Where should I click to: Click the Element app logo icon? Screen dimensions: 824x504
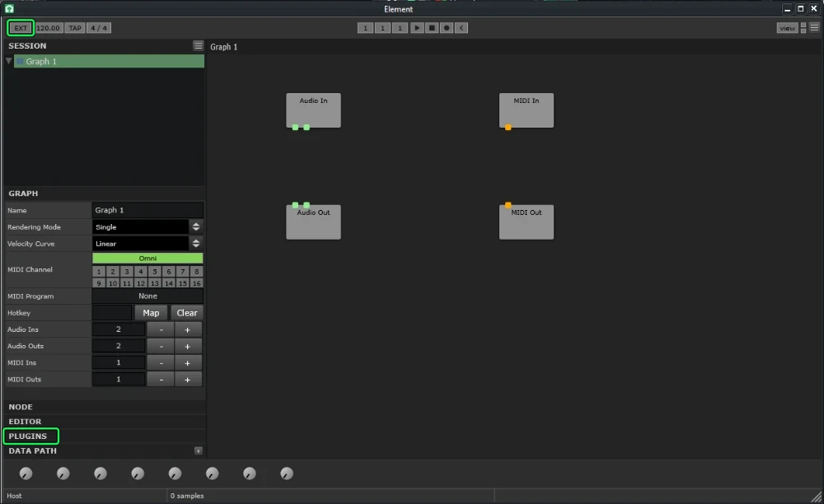pyautogui.click(x=9, y=8)
